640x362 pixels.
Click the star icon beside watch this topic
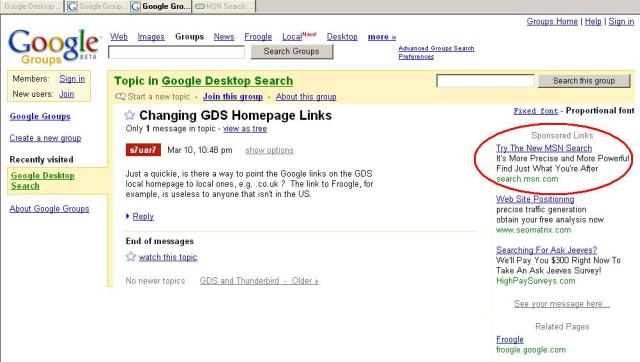131,257
